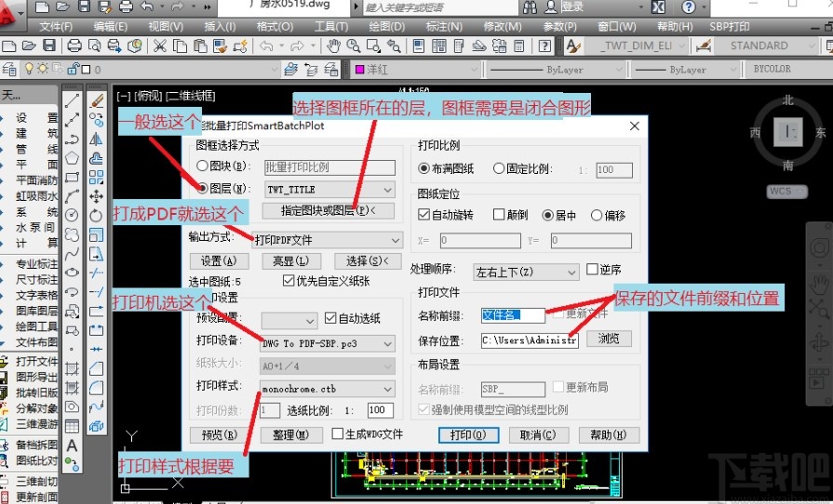Select the 偏移 radio button

coord(596,215)
